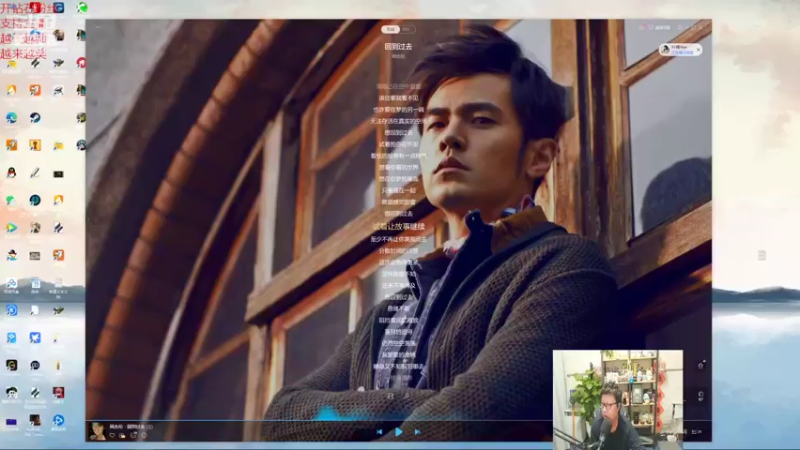Image resolution: width=800 pixels, height=450 pixels.
Task: Select the first lyrics mode pill tab
Action: pyautogui.click(x=390, y=29)
